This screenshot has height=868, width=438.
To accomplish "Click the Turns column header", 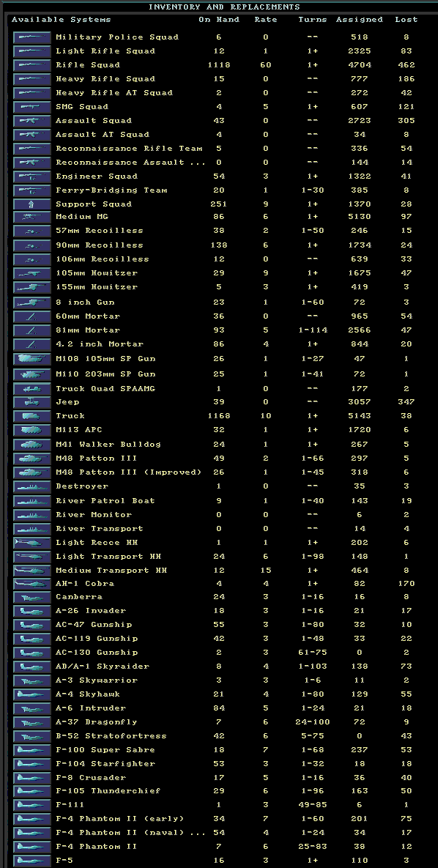I will (x=313, y=19).
